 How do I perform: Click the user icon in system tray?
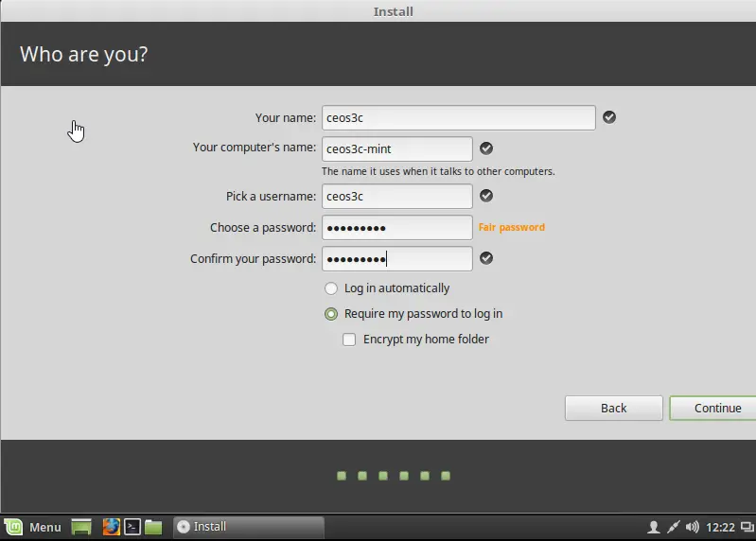click(x=653, y=527)
